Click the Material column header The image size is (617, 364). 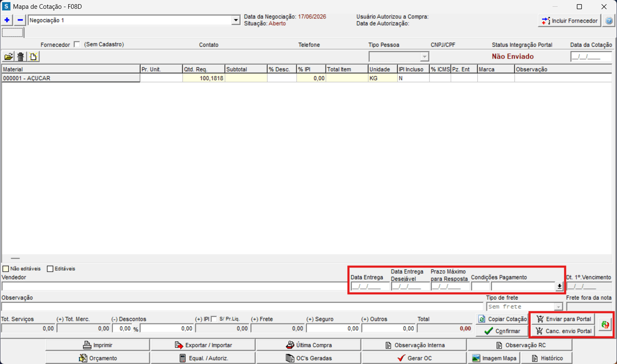click(71, 69)
